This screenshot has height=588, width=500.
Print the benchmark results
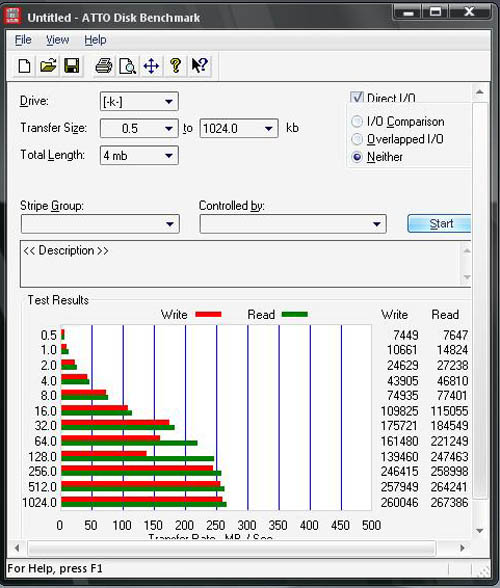[104, 66]
